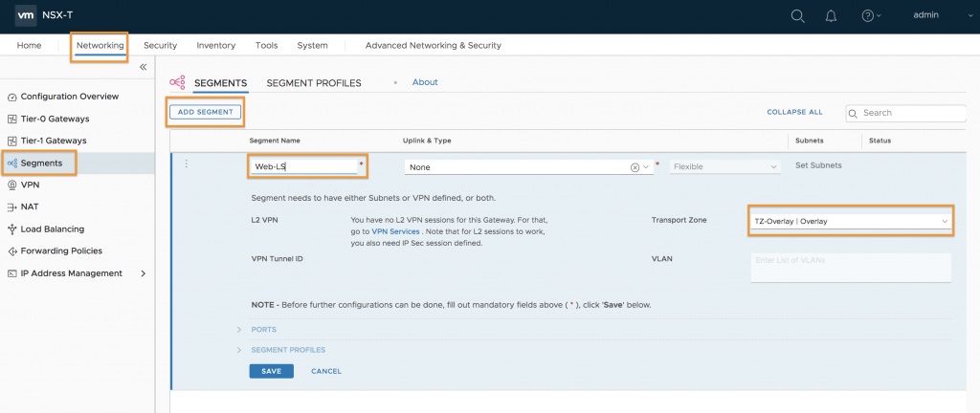
Task: Open Forwarding Policies in sidebar
Action: [x=61, y=250]
